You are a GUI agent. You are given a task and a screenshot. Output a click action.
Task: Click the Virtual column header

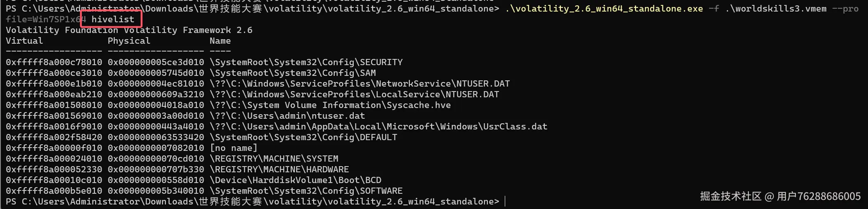coord(24,41)
